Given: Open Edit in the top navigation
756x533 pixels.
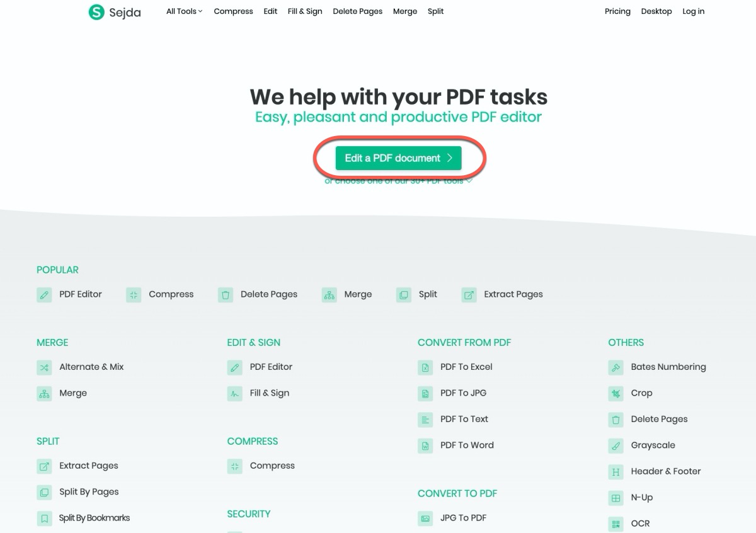Looking at the screenshot, I should coord(270,11).
